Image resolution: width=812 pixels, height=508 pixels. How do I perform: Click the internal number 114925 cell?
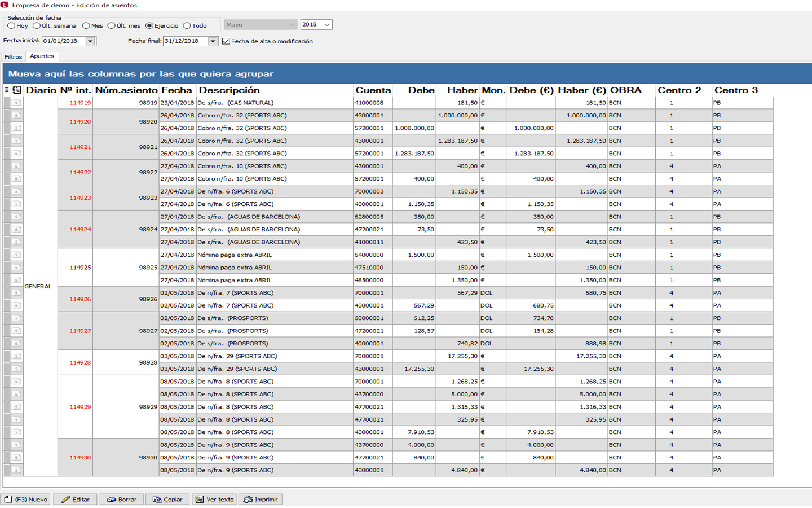click(x=80, y=268)
